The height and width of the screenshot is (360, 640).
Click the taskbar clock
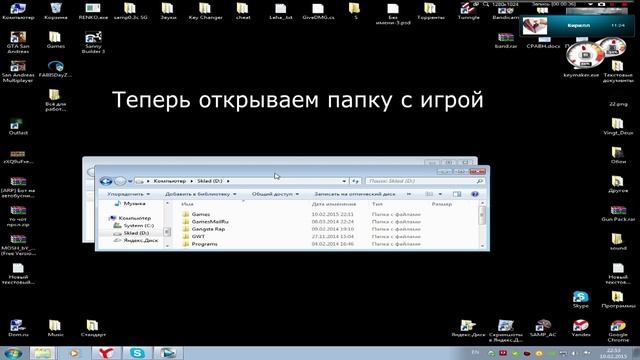[x=613, y=353]
